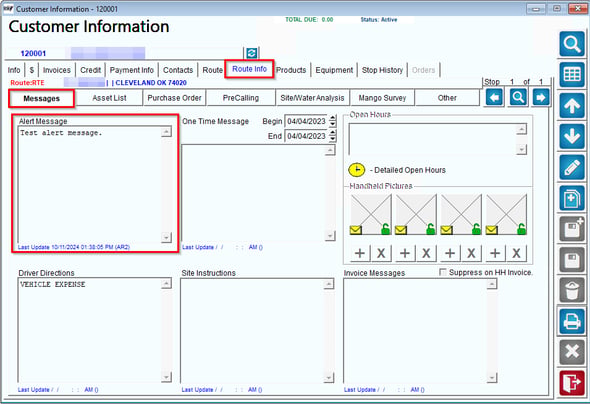This screenshot has width=590, height=404.
Task: Click the magnifying glass search icon in sidebar
Action: [572, 44]
